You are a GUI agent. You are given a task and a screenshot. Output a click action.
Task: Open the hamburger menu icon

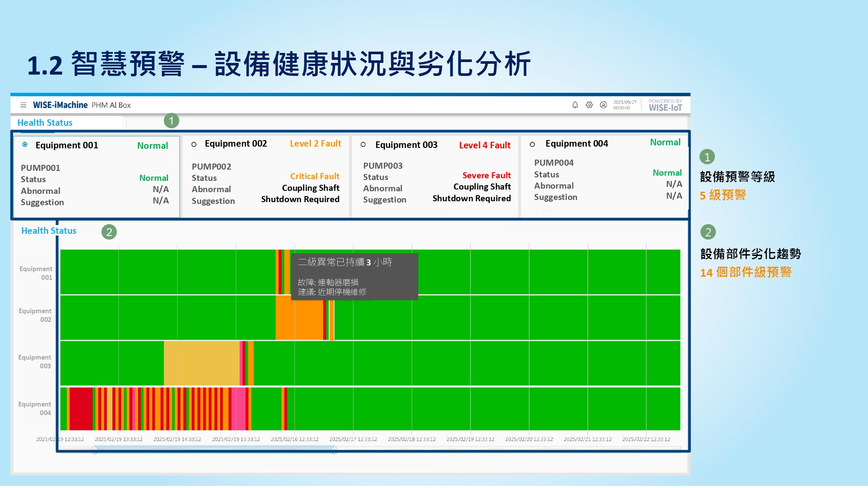tap(23, 105)
